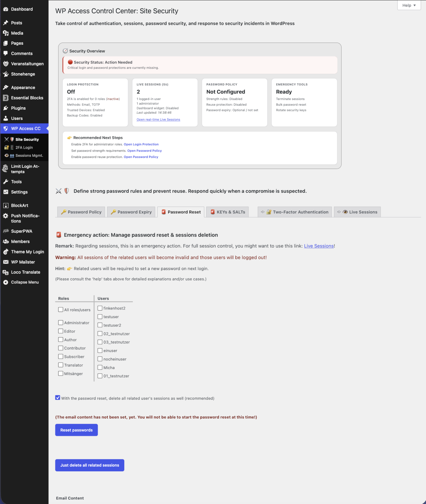This screenshot has height=504, width=426.
Task: Select the testuser2 checkbox
Action: tap(100, 325)
